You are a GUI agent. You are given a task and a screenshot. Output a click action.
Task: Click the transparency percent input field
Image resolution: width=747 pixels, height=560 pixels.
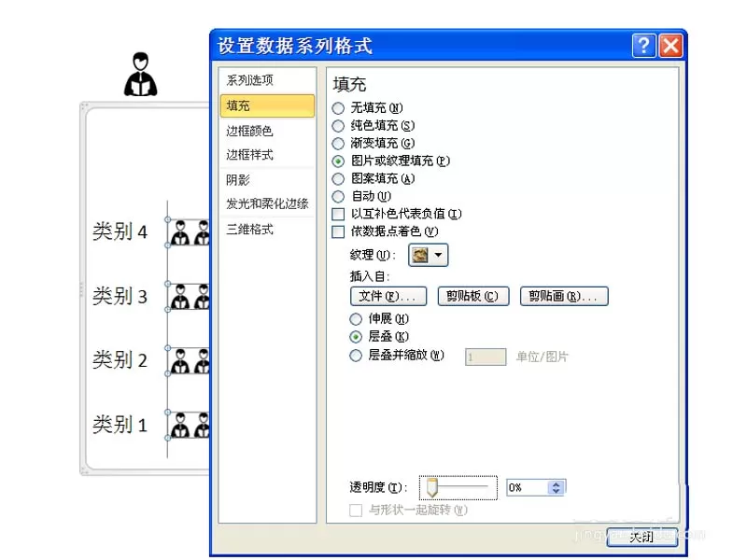click(x=528, y=487)
